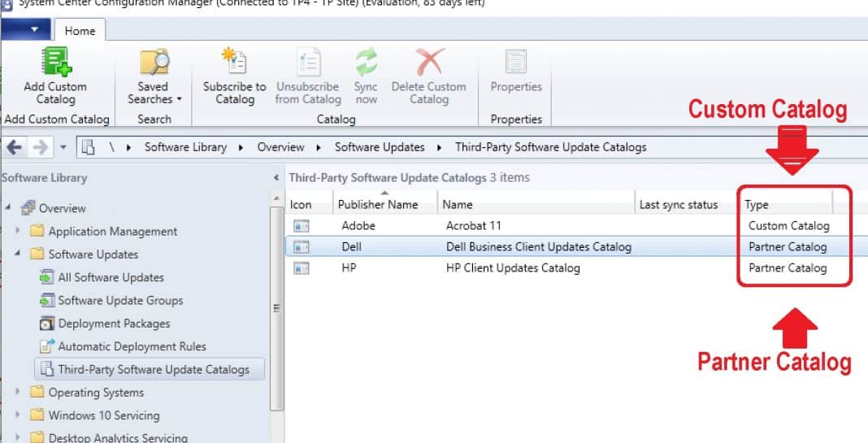868x443 pixels.
Task: Click Overview in the breadcrumb
Action: [280, 147]
